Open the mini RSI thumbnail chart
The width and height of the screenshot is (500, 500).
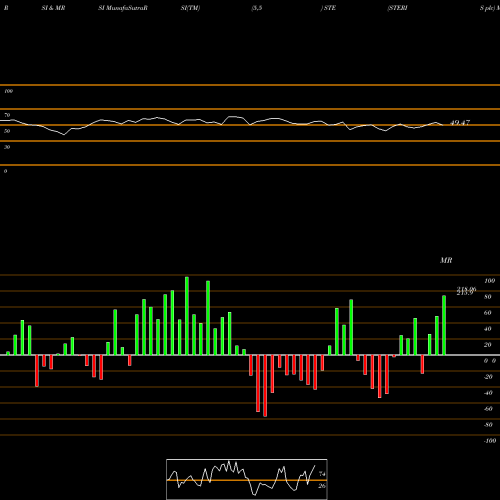pyautogui.click(x=247, y=479)
